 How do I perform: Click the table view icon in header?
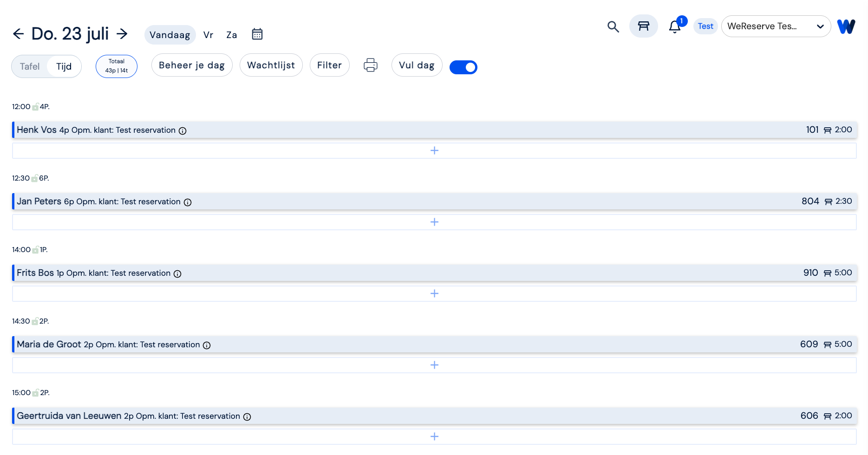pyautogui.click(x=644, y=26)
